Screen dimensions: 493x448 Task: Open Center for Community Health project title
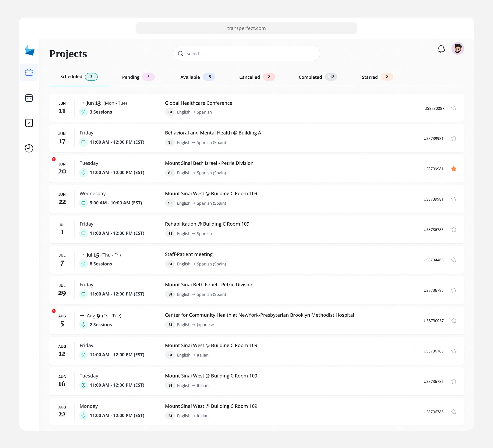[x=259, y=315]
